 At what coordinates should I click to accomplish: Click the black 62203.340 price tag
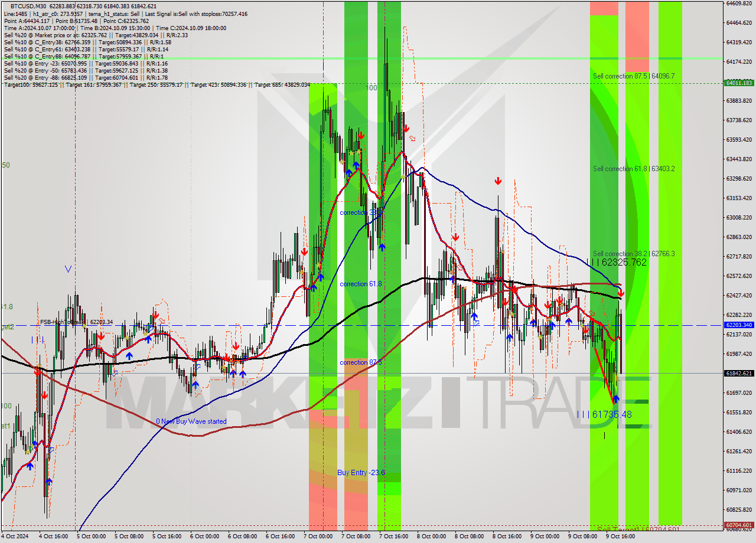coord(738,325)
